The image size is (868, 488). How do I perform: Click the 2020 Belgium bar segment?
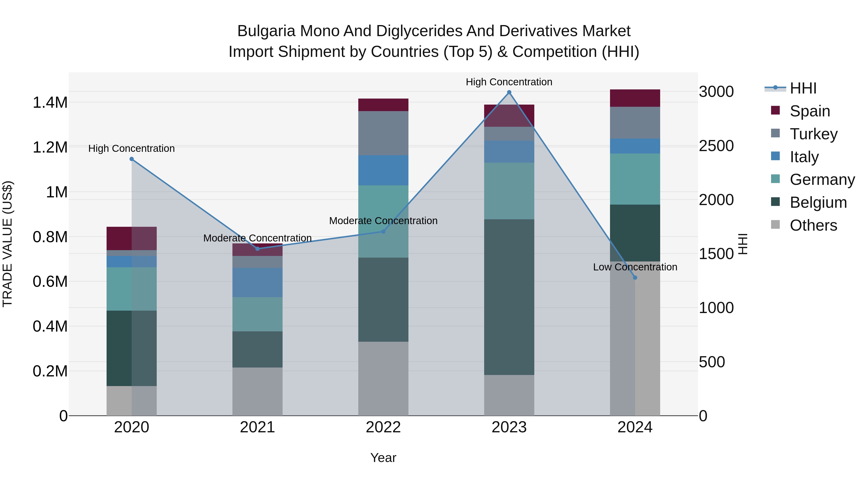coord(132,348)
